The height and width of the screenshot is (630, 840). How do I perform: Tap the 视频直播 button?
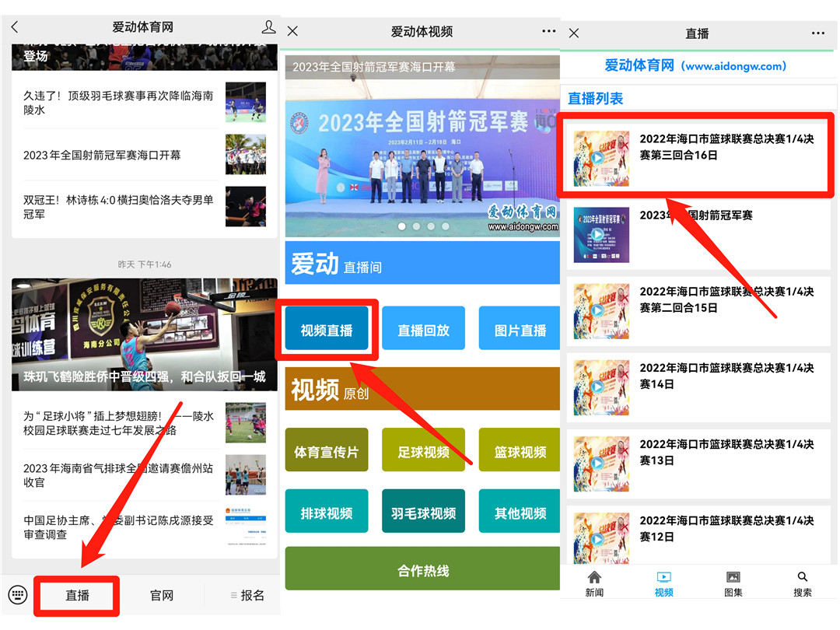click(x=326, y=328)
